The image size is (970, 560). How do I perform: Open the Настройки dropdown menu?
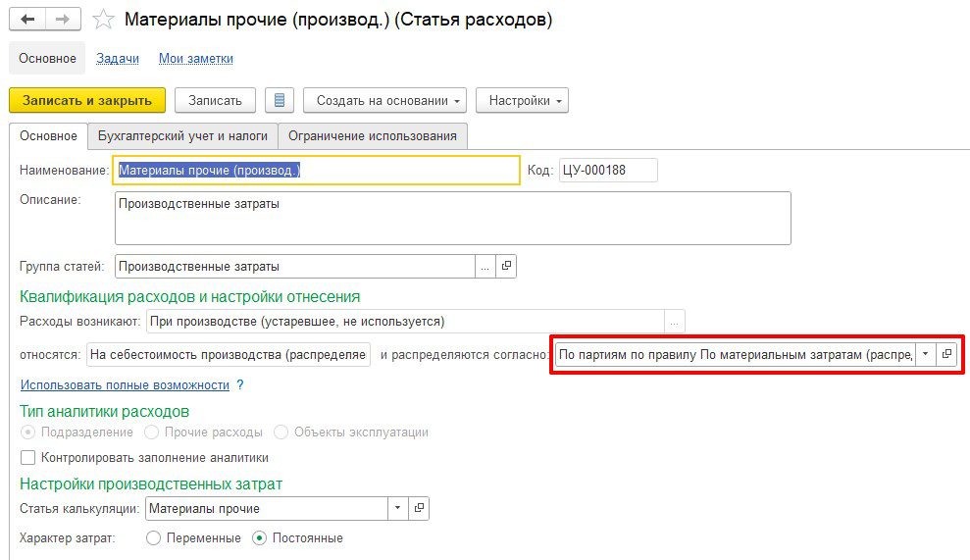coord(521,100)
